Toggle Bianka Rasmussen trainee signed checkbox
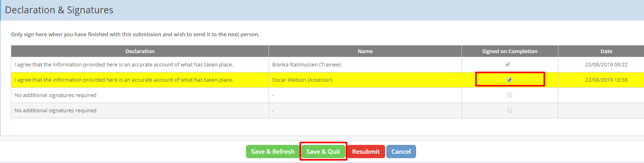Screen dimensions: 644x163 (x=508, y=64)
